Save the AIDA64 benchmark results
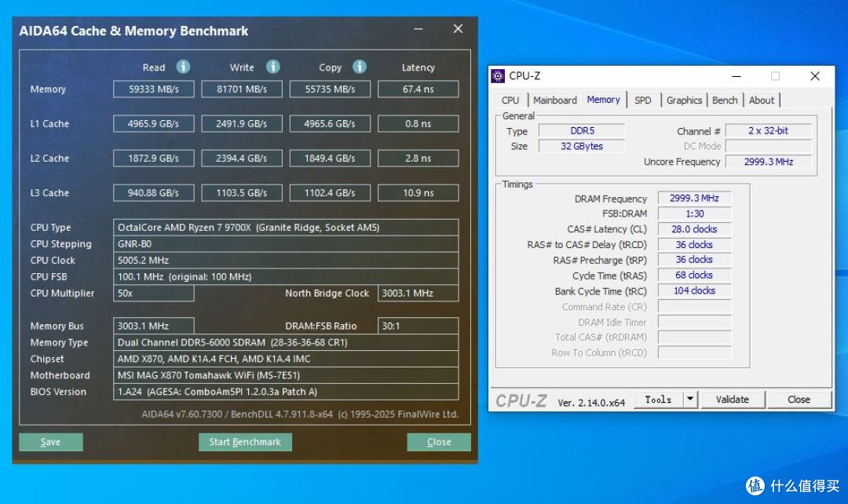Image resolution: width=848 pixels, height=504 pixels. tap(51, 442)
